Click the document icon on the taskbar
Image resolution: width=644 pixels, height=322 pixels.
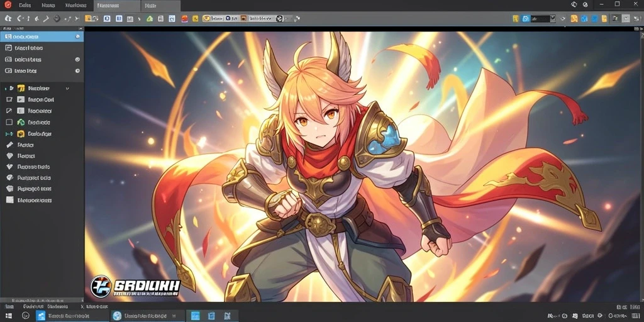227,316
